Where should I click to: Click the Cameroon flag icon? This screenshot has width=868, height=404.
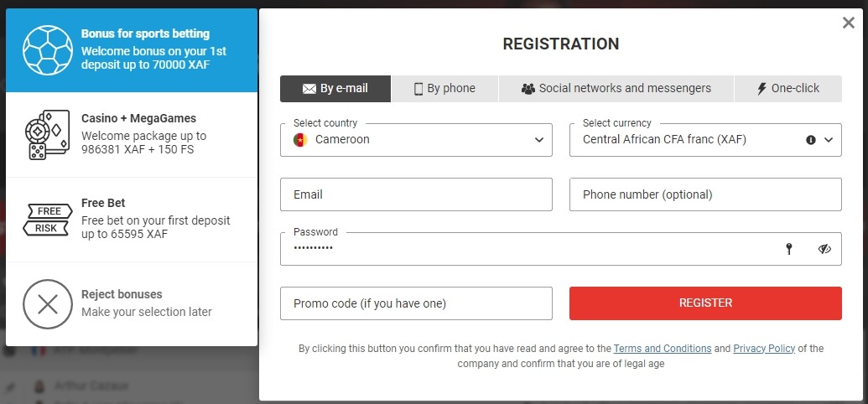(300, 140)
